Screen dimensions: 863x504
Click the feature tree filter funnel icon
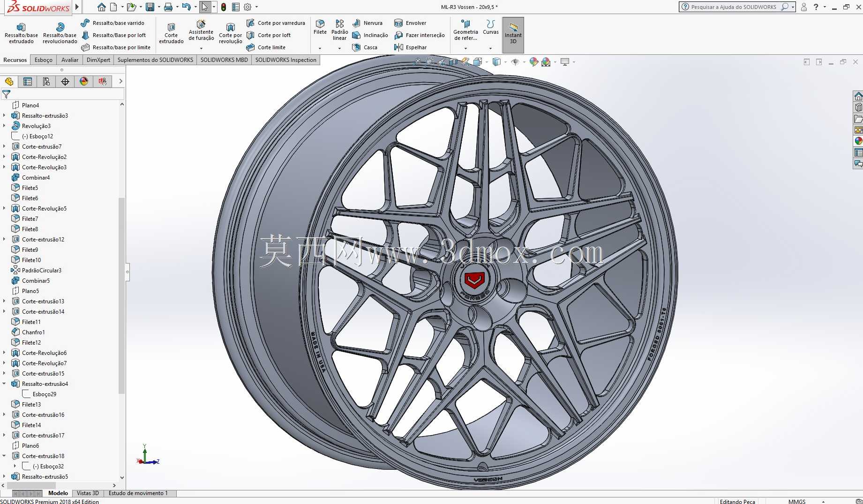[7, 94]
